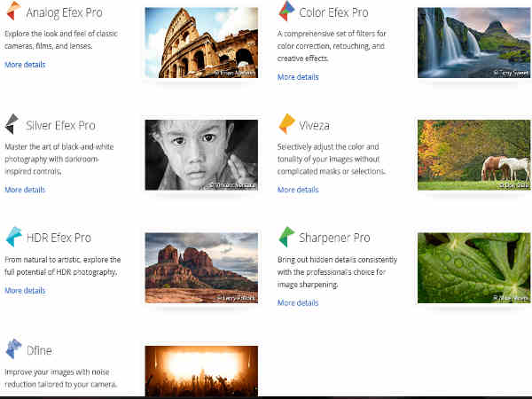Open More details under Analog Efex Pro
This screenshot has height=399, width=532.
25,65
